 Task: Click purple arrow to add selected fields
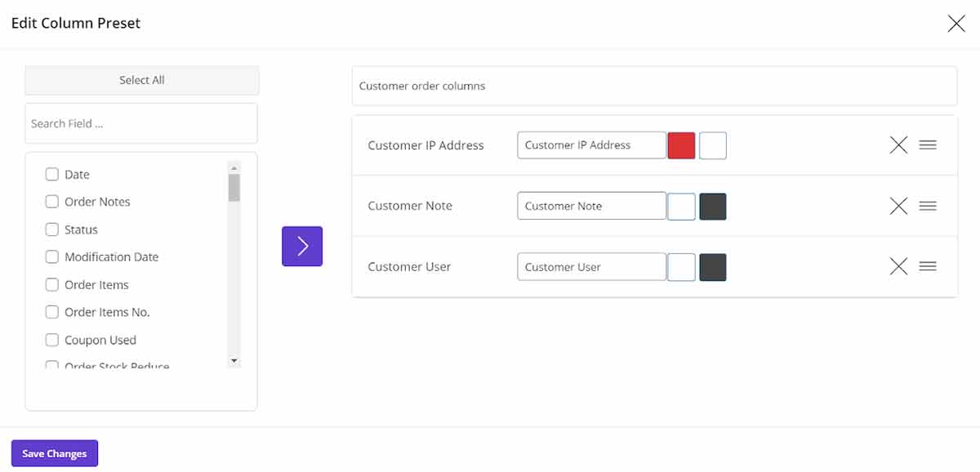[x=302, y=246]
